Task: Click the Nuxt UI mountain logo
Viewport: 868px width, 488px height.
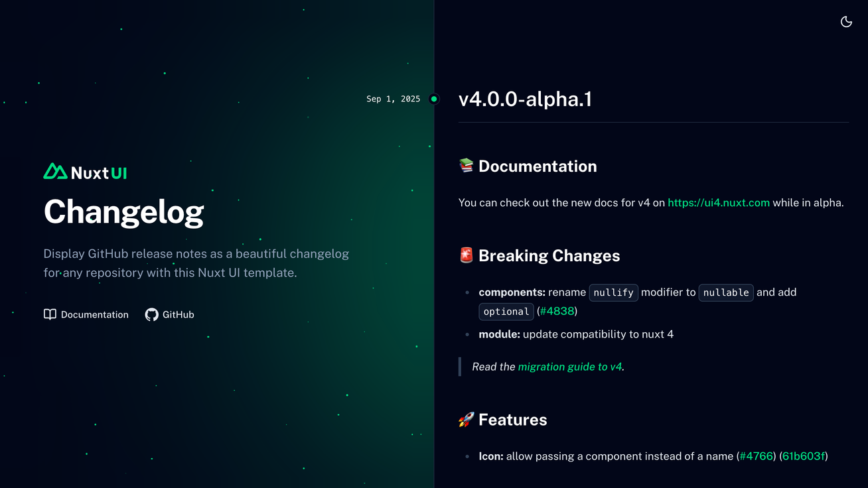Action: pos(54,171)
